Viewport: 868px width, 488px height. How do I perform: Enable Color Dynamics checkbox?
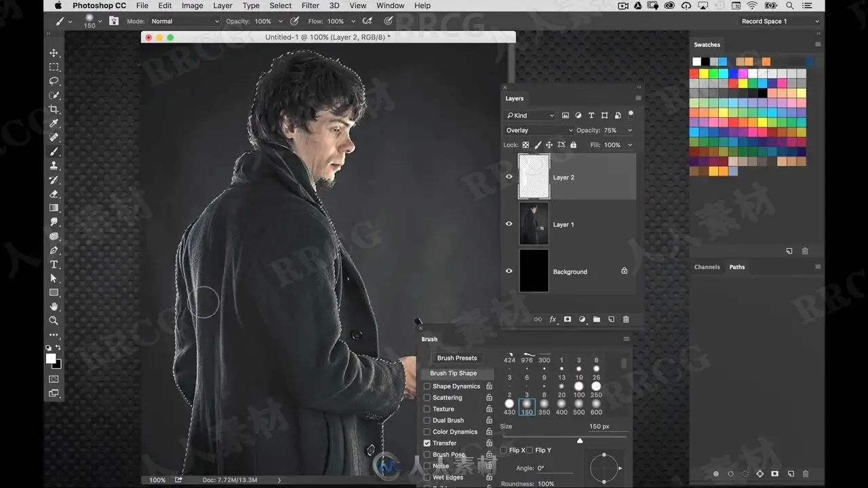[x=427, y=432]
